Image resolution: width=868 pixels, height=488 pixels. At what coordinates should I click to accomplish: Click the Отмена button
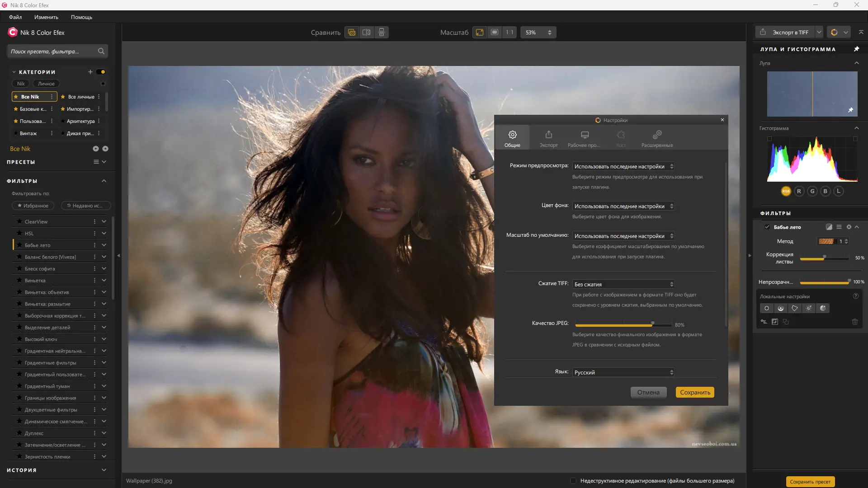point(648,392)
